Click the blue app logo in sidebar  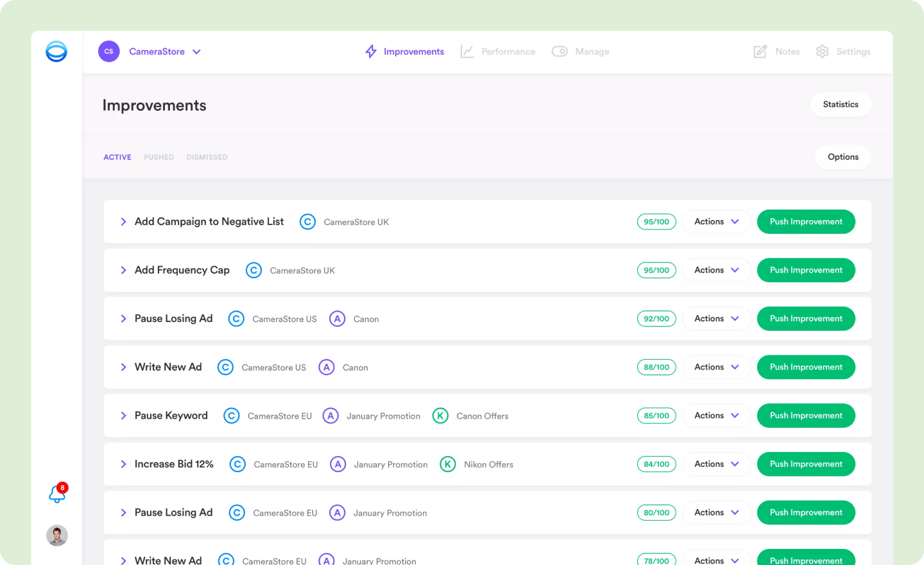(x=56, y=51)
